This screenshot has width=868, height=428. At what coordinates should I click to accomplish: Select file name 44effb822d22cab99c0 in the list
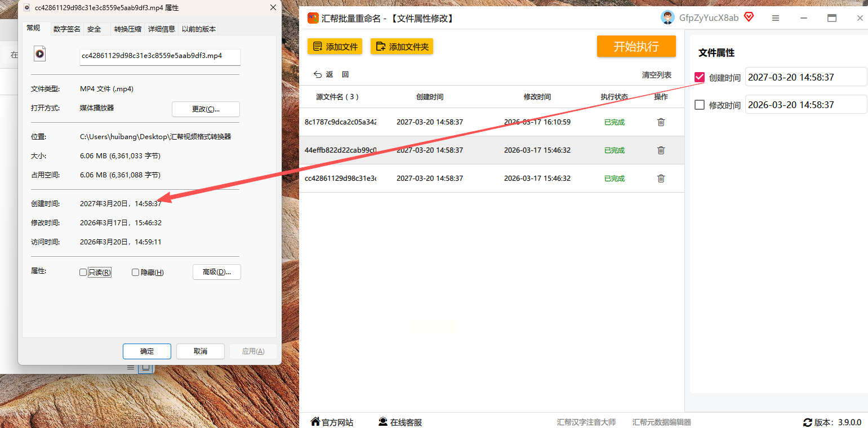tap(340, 150)
